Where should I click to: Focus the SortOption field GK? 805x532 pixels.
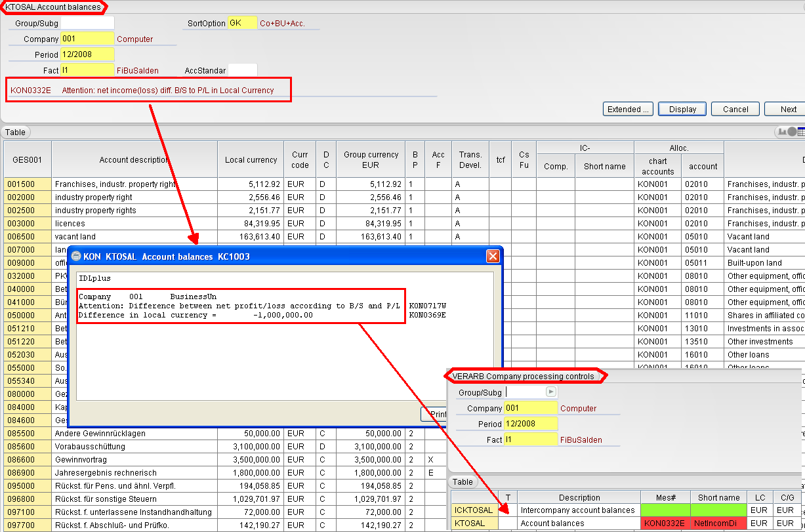tap(243, 23)
